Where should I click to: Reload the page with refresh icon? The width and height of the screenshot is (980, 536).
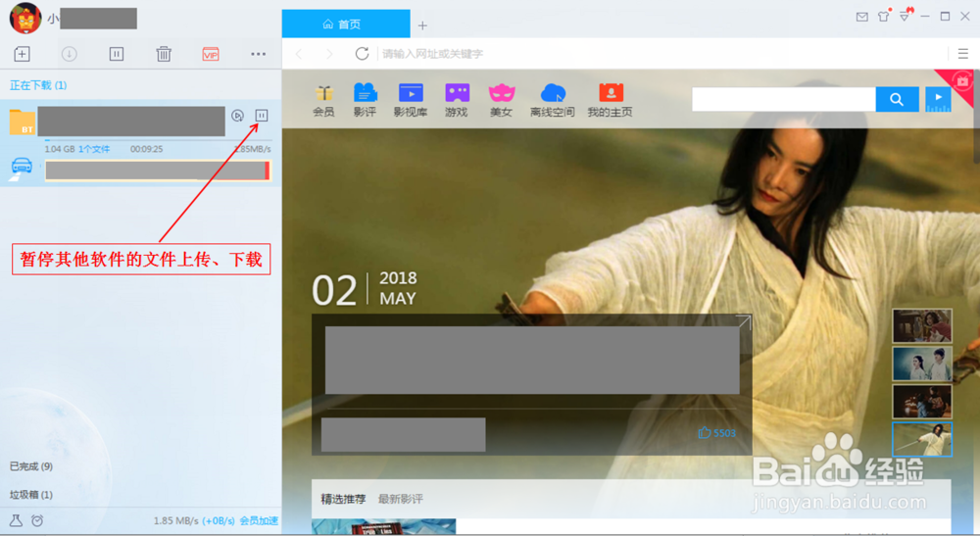[x=362, y=54]
